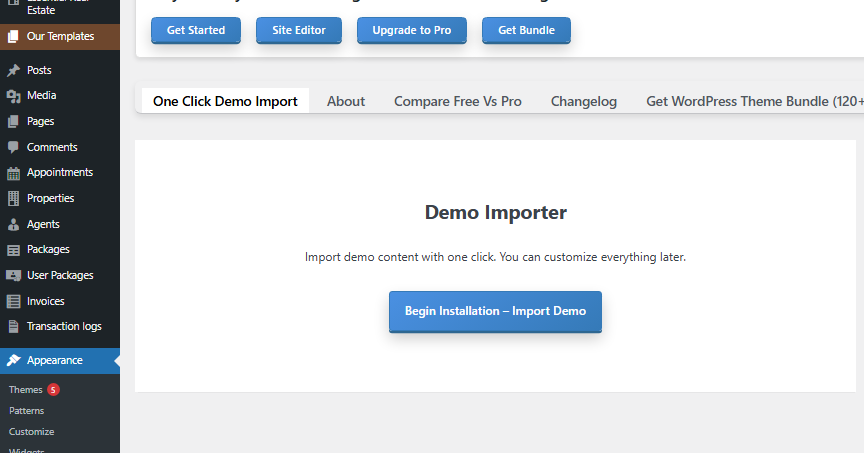Open Themes submenu link
The image size is (864, 453).
click(26, 389)
